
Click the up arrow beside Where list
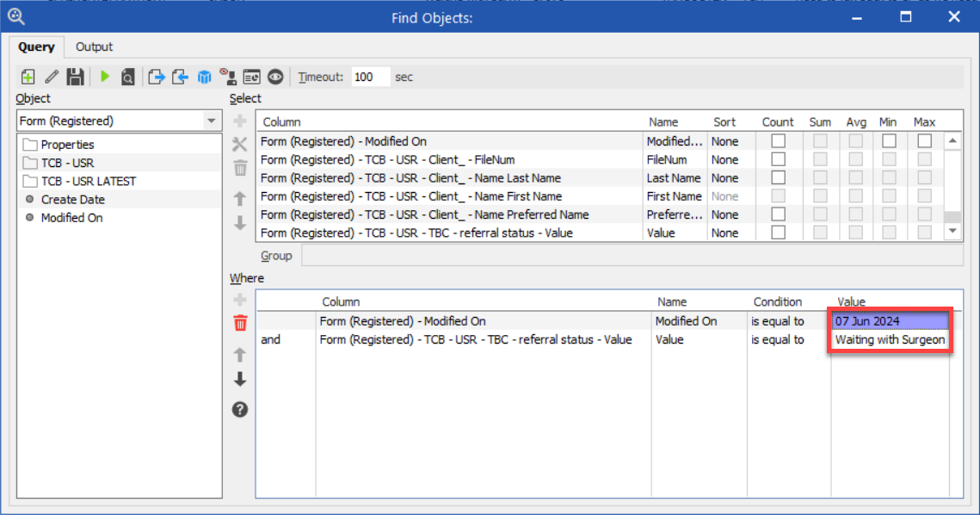click(240, 355)
